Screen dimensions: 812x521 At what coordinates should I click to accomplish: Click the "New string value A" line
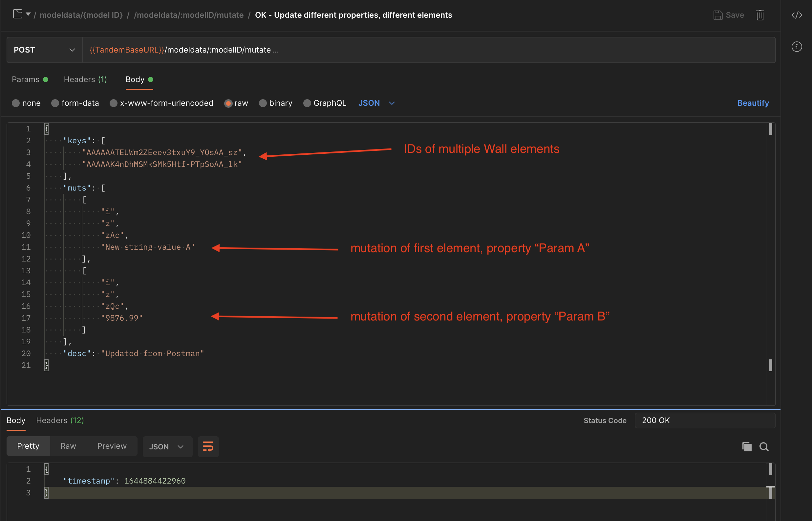(148, 247)
